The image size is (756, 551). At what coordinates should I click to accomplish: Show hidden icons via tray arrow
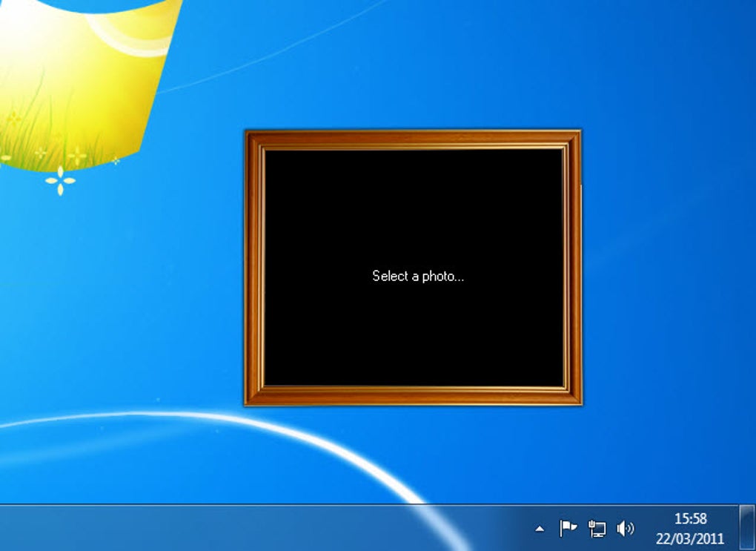(x=540, y=529)
